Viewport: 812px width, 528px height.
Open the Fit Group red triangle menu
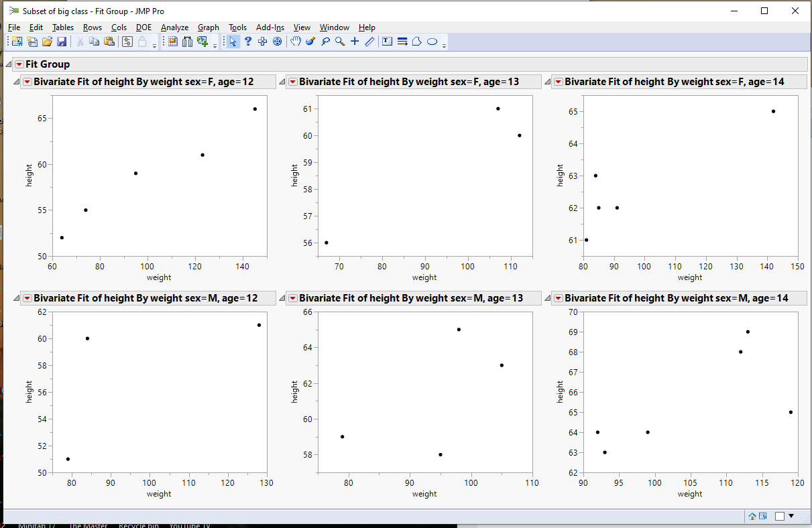coord(18,63)
